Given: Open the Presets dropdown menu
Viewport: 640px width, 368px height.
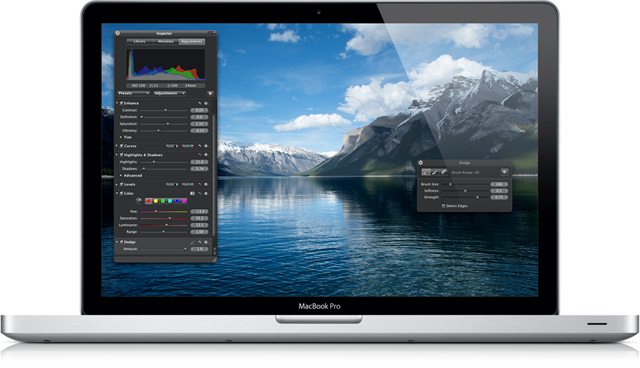Looking at the screenshot, I should (133, 93).
